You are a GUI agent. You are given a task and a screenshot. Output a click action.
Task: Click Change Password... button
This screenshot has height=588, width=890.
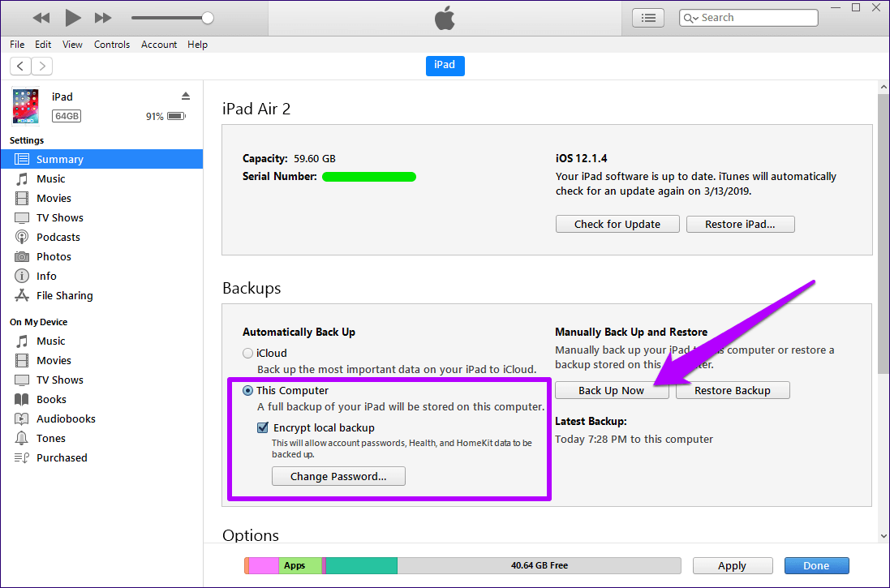coord(338,476)
